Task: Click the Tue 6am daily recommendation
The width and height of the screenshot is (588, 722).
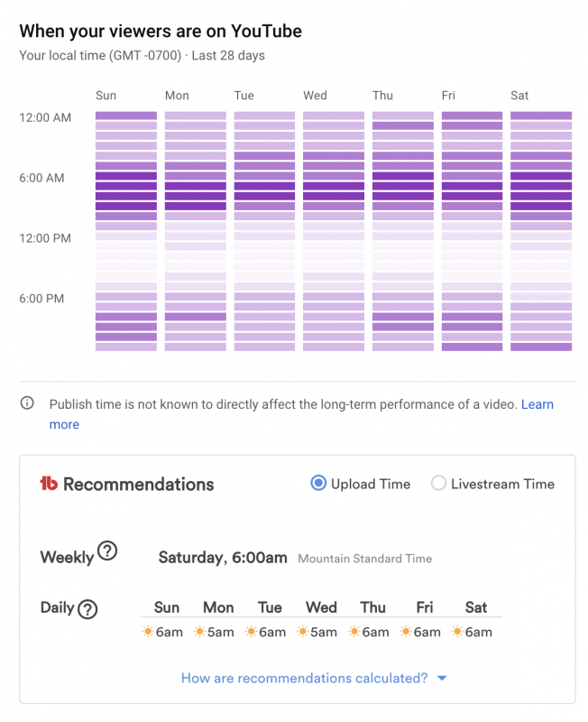Action: 266,632
